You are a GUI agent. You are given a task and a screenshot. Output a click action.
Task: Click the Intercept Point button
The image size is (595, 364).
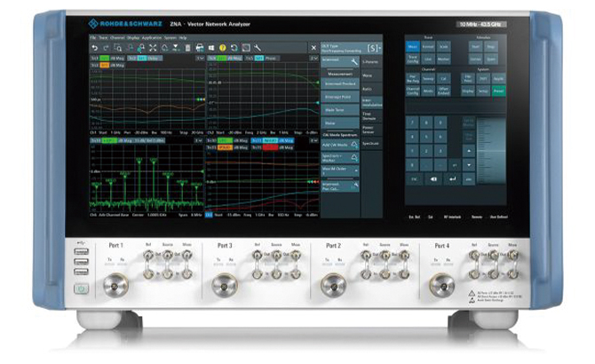pos(340,98)
